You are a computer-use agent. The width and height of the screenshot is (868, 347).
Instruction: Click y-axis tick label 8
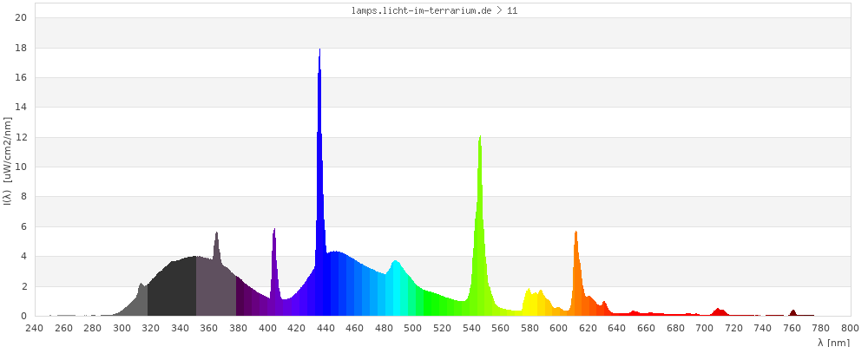(x=25, y=197)
